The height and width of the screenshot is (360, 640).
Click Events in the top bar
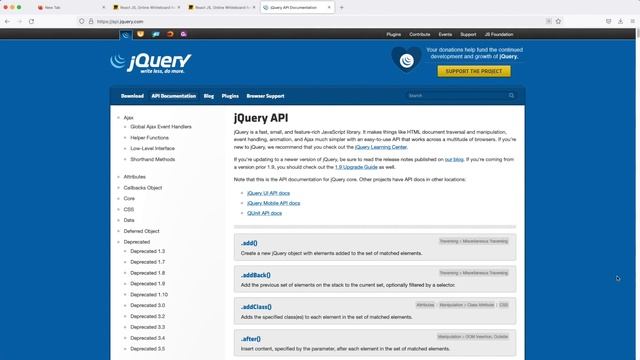[445, 34]
